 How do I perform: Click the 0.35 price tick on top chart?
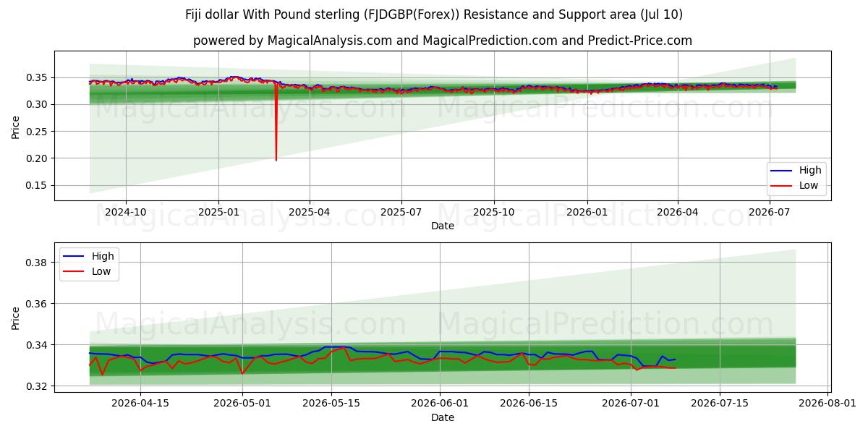38,77
